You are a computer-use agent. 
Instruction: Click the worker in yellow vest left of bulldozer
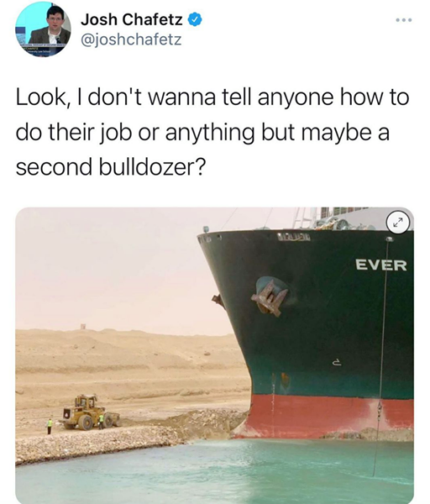pyautogui.click(x=50, y=426)
